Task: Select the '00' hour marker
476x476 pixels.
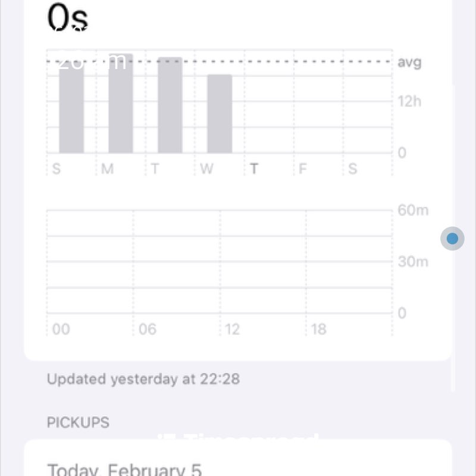Action: pyautogui.click(x=61, y=329)
